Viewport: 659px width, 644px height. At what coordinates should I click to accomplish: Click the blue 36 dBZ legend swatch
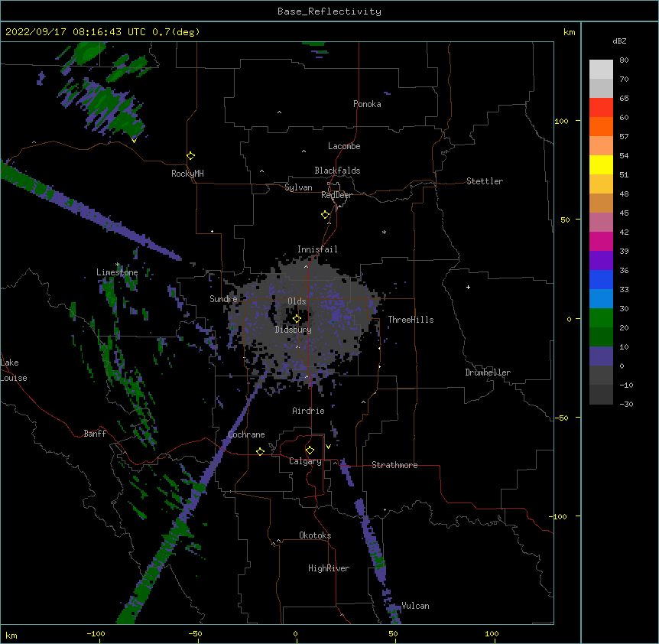coord(601,279)
